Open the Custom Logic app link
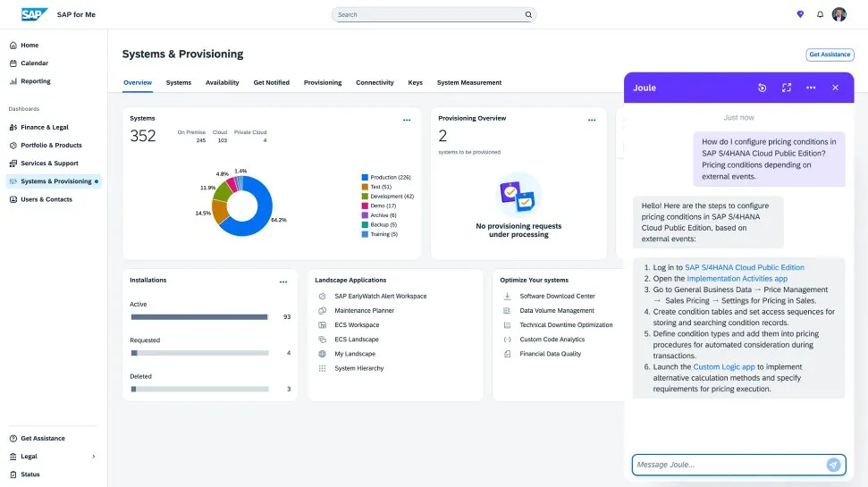The image size is (868, 487). (x=724, y=366)
